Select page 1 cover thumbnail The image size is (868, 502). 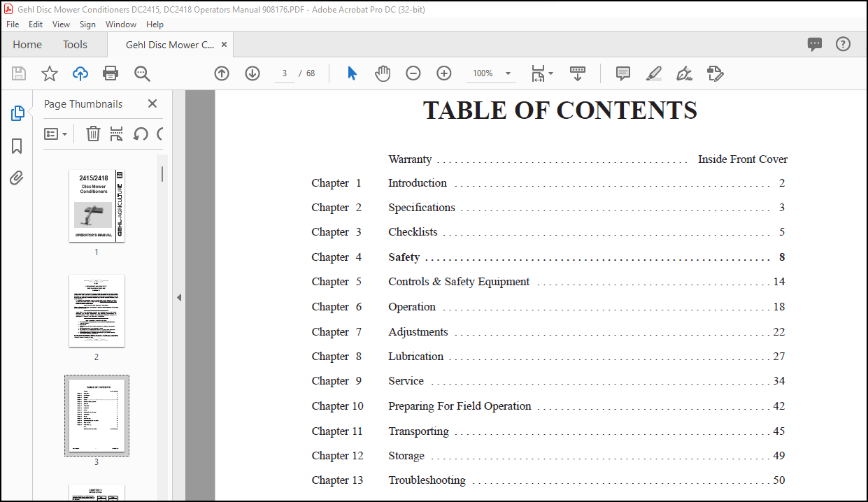point(97,206)
